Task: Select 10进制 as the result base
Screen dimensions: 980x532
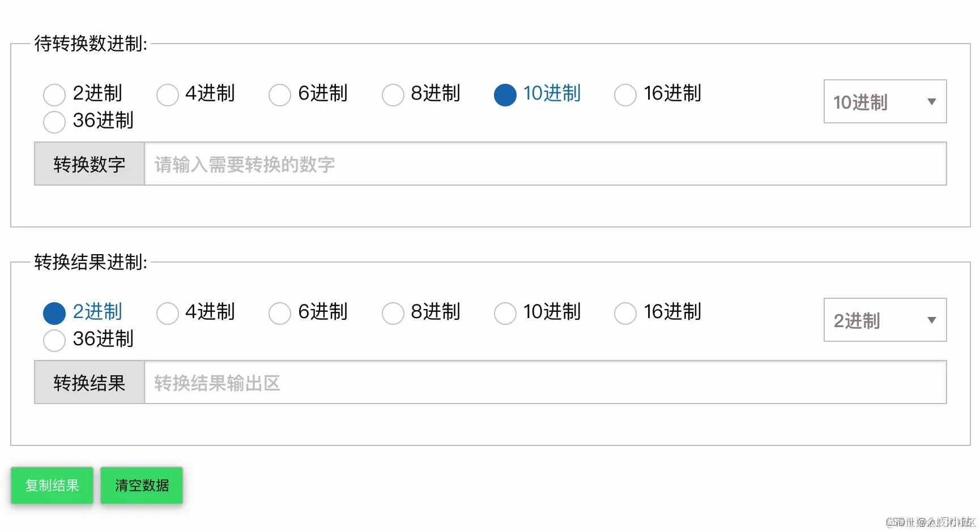Action: coord(505,313)
